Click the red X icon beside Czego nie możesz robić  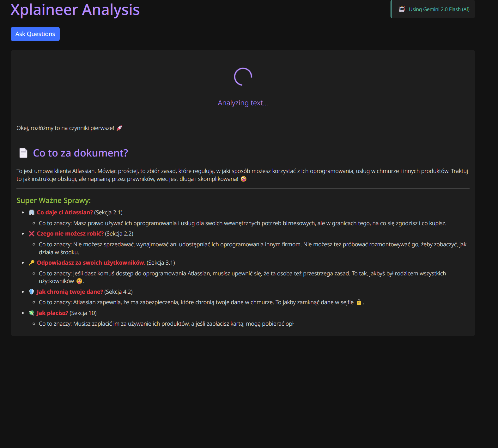point(32,234)
